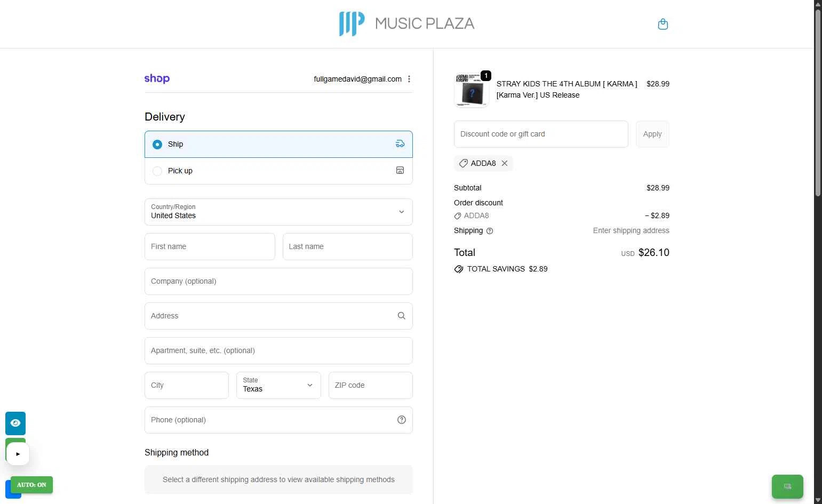Viewport: 822px width, 504px height.
Task: Select the Pick up delivery option
Action: pos(278,171)
